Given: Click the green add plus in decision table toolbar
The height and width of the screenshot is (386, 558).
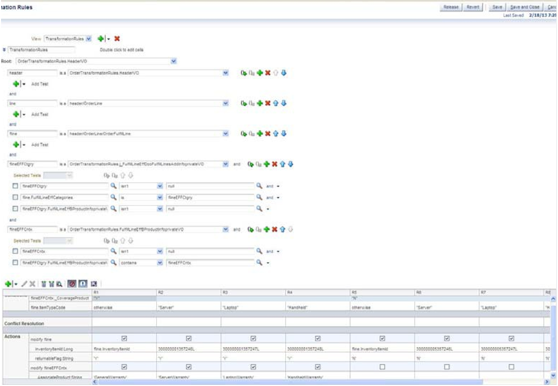Looking at the screenshot, I should click(8, 284).
